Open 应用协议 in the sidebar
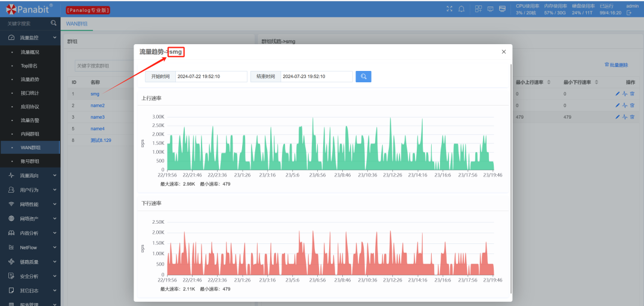 [x=30, y=107]
